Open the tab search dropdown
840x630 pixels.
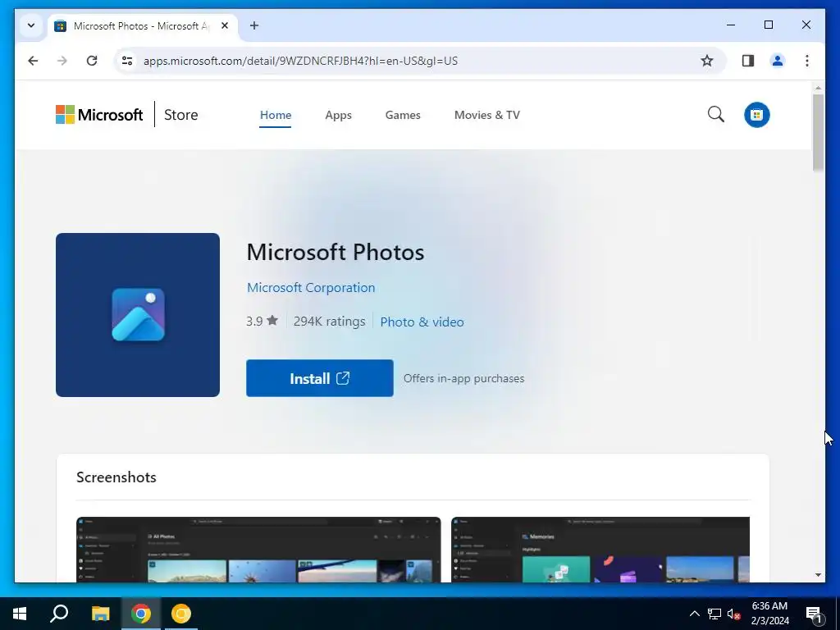click(31, 25)
